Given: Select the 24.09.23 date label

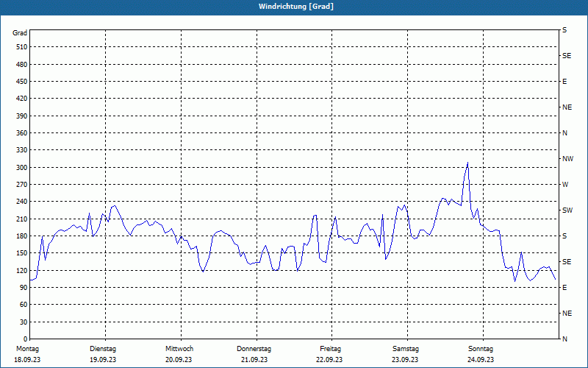Looking at the screenshot, I should click(x=481, y=360).
